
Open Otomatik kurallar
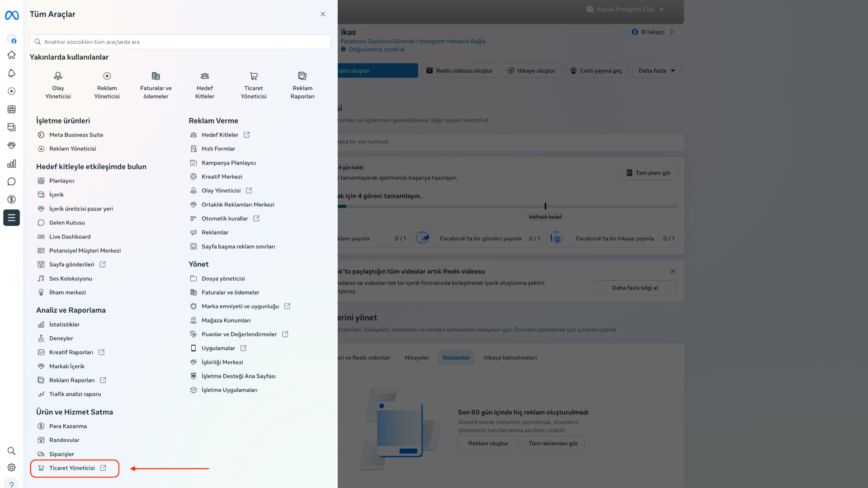225,218
